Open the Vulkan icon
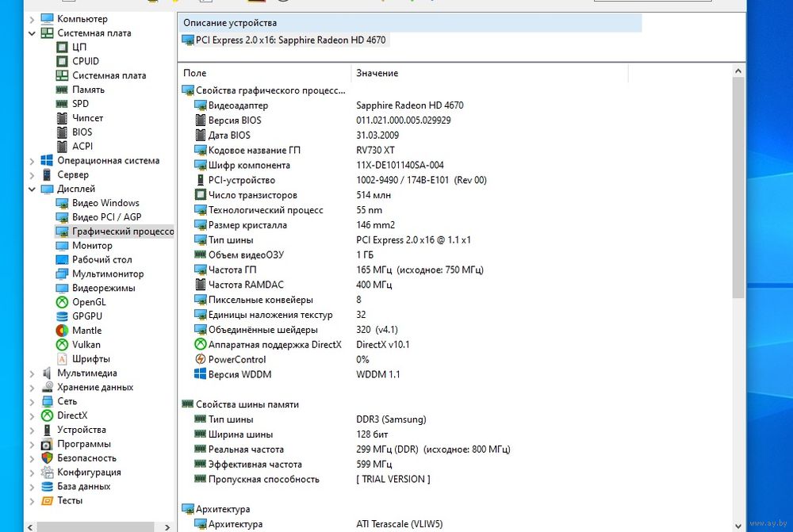Image resolution: width=793 pixels, height=532 pixels. point(62,344)
